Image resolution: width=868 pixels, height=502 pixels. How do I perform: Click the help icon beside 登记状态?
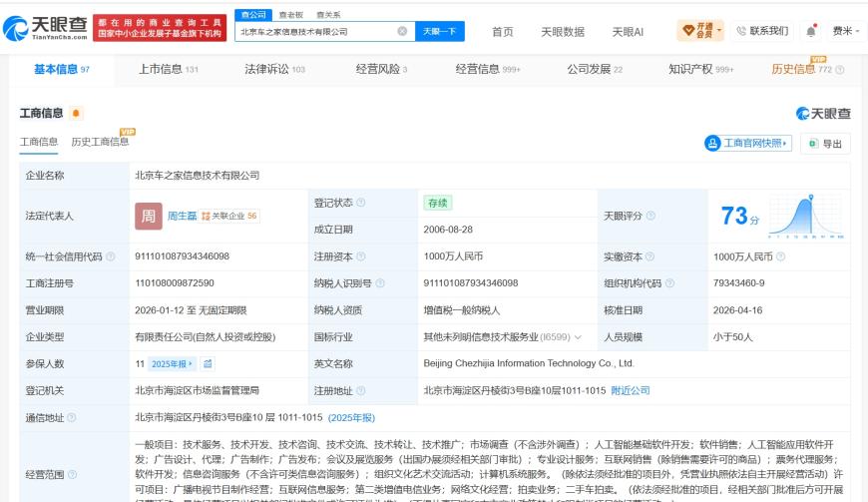tap(361, 203)
